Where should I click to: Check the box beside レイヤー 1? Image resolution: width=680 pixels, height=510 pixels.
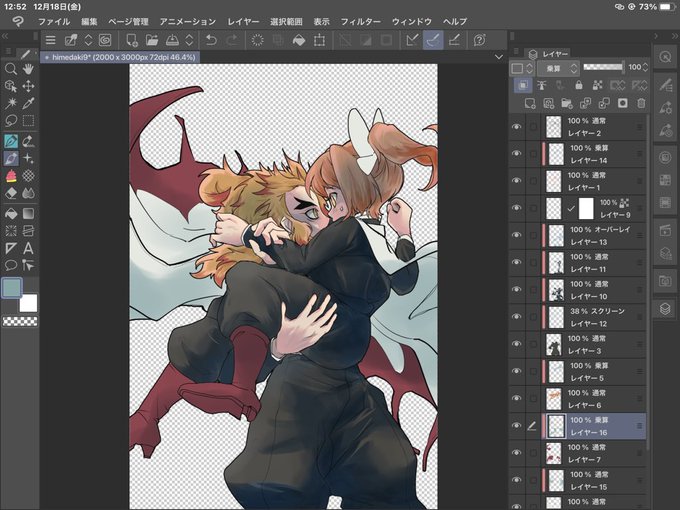[533, 181]
